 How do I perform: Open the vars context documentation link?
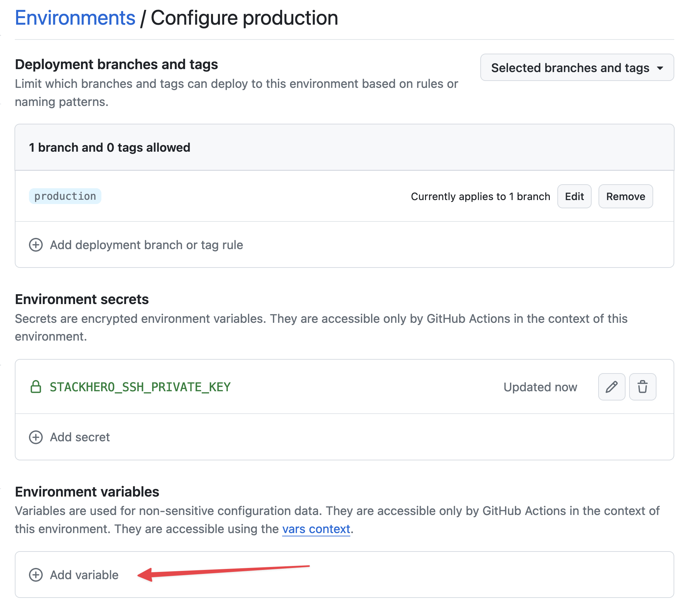[316, 529]
